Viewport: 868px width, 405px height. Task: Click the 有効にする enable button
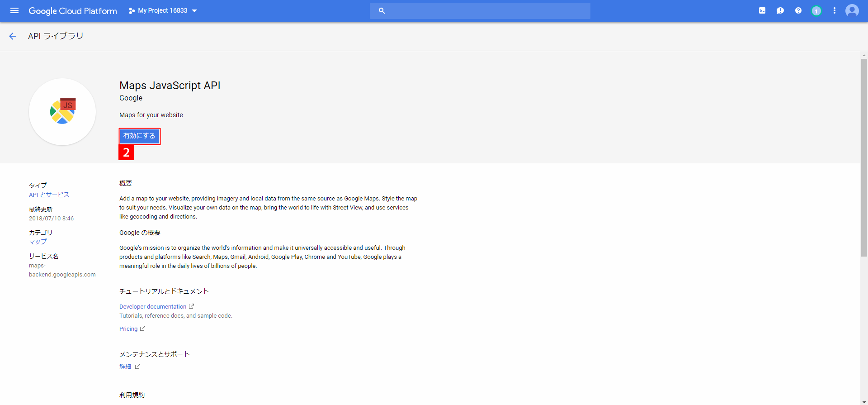pos(140,136)
